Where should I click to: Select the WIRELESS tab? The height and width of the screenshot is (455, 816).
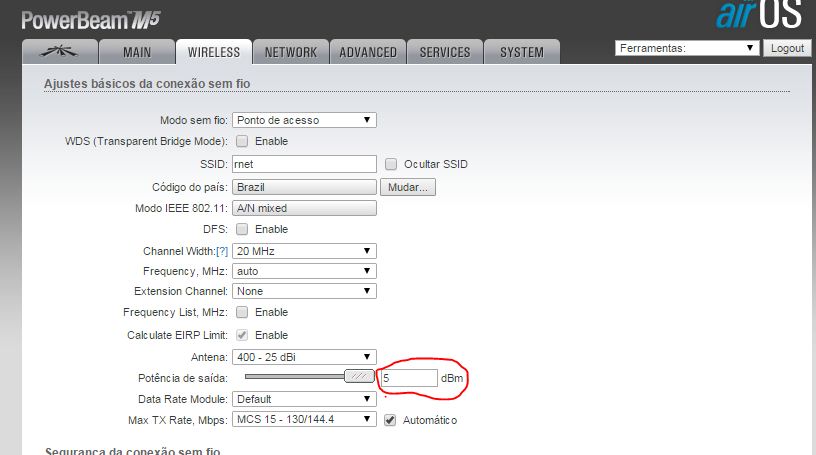coord(214,52)
